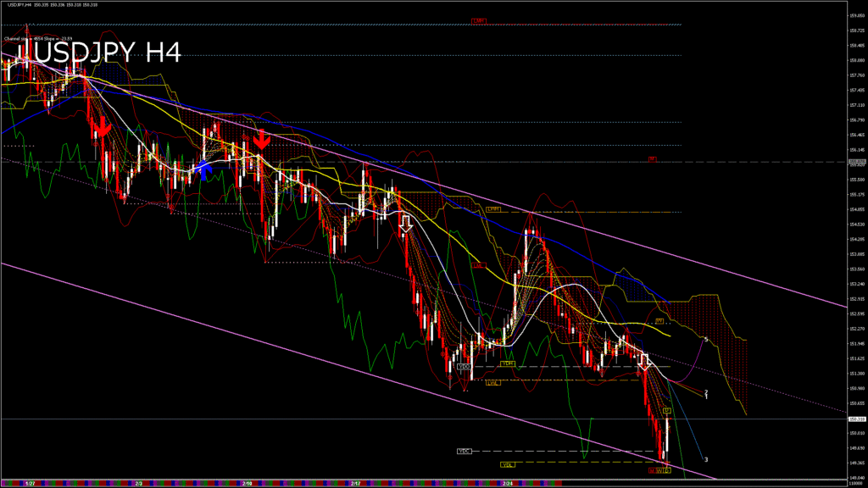Click the 156.145 price axis value
Image resolution: width=868 pixels, height=488 pixels.
pos(857,149)
